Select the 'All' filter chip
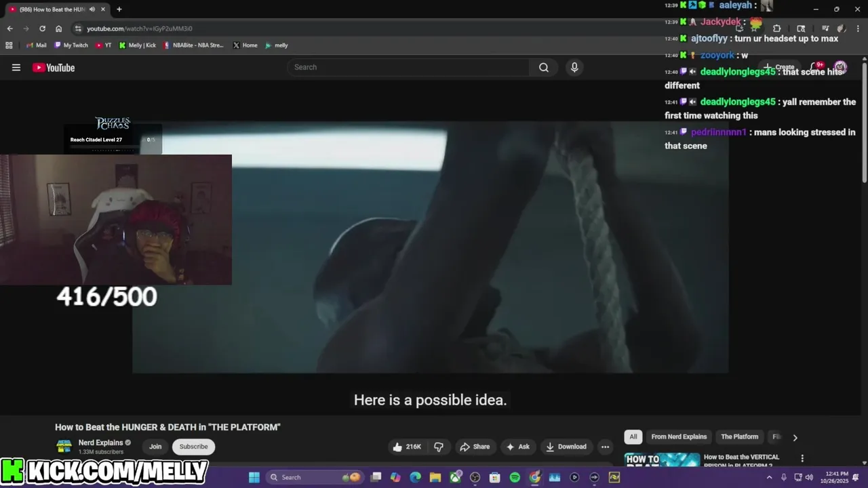 633,436
